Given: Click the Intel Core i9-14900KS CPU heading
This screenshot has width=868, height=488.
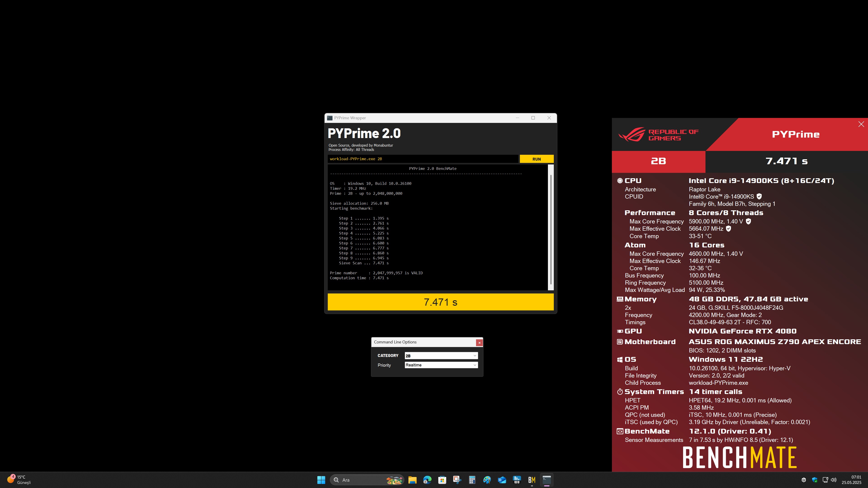Looking at the screenshot, I should tap(762, 181).
